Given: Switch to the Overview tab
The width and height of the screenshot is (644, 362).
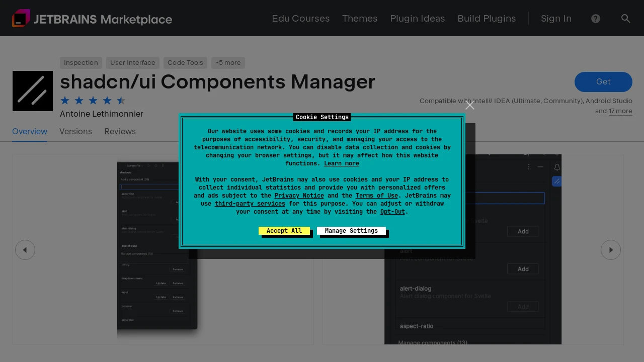Looking at the screenshot, I should coord(30,132).
